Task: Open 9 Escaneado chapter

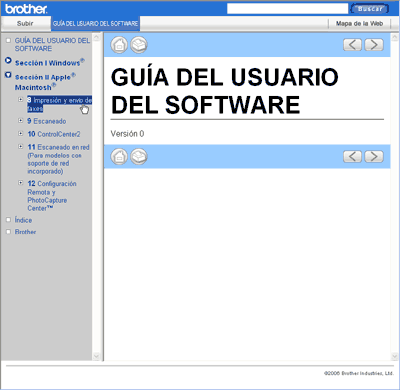Action: (47, 121)
